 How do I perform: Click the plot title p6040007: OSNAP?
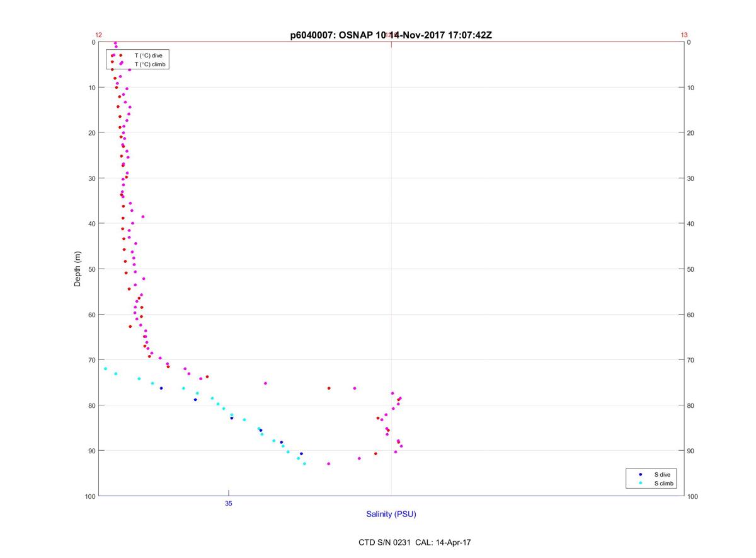click(x=391, y=35)
